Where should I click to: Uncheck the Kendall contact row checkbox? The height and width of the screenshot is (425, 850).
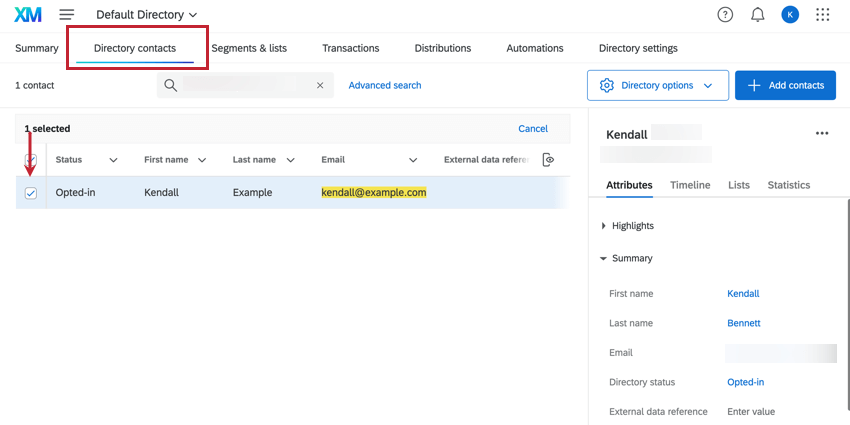tap(31, 193)
